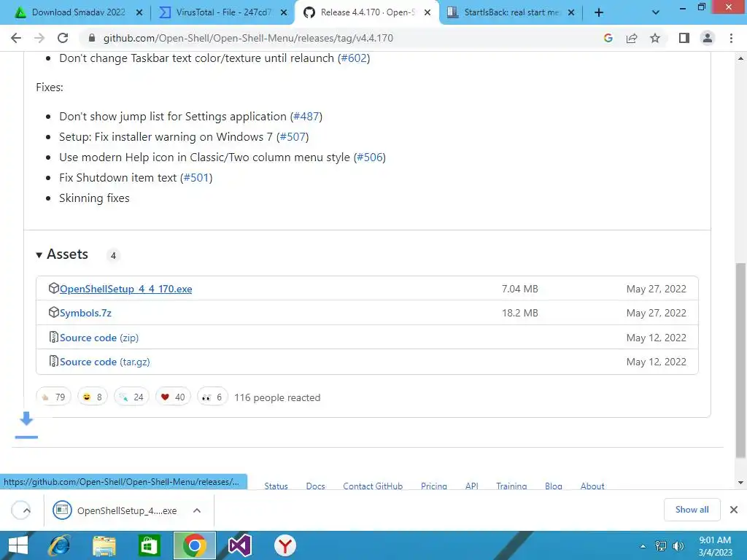Screen dimensions: 747x560
Task: Open issue link #602
Action: (x=354, y=58)
